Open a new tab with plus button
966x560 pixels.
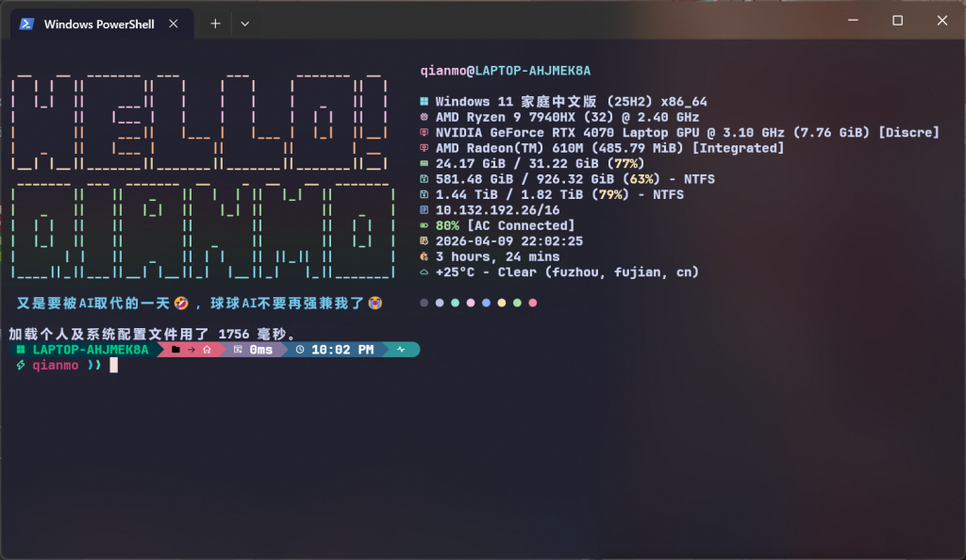click(x=215, y=24)
